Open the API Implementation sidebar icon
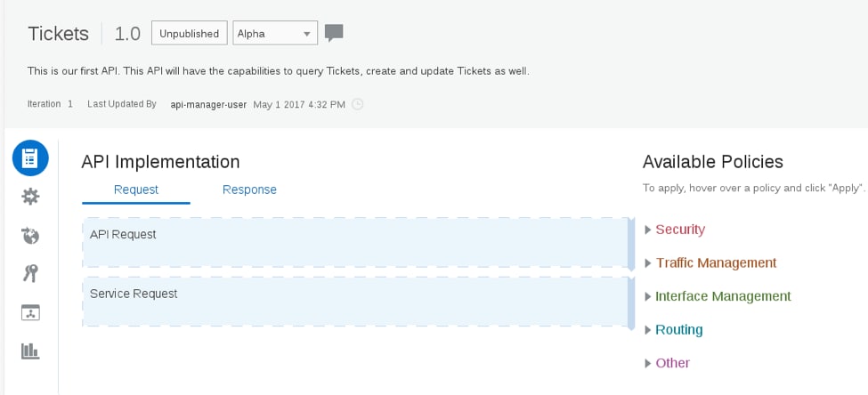The image size is (868, 395). (x=30, y=158)
